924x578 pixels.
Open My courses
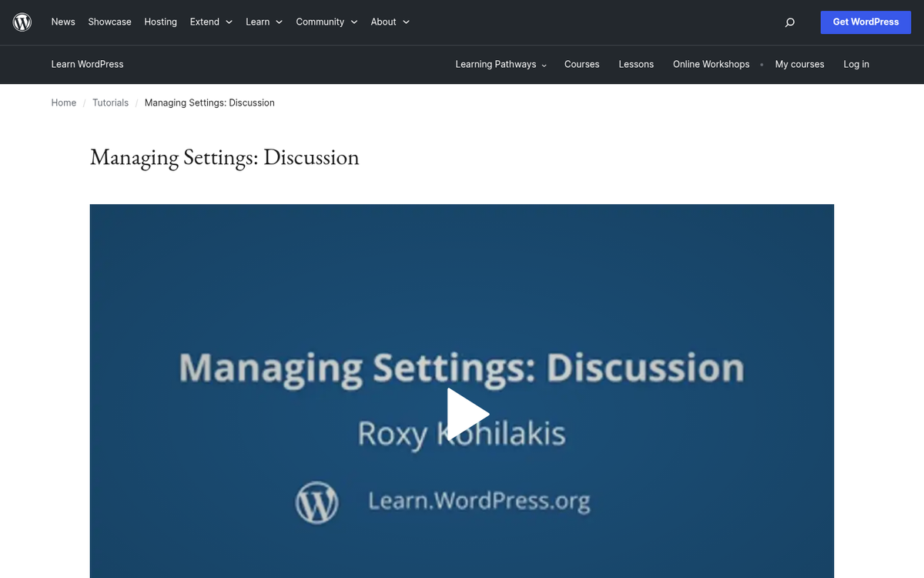point(799,65)
